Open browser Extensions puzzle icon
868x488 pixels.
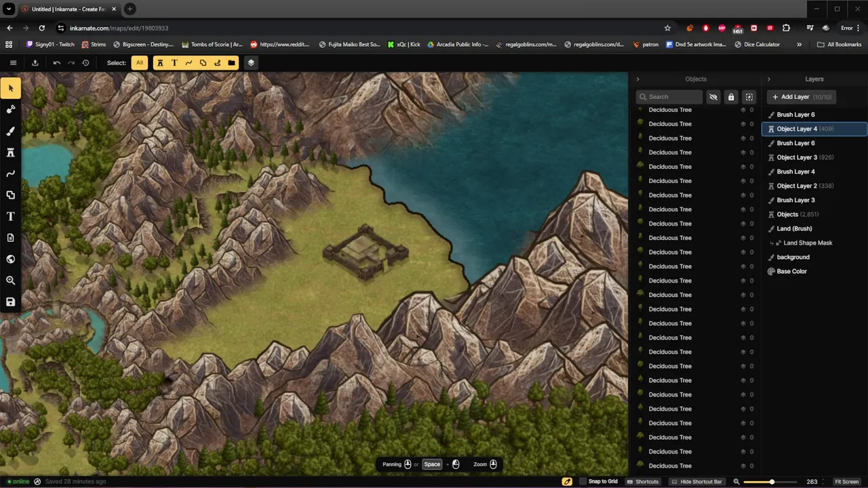tap(786, 28)
